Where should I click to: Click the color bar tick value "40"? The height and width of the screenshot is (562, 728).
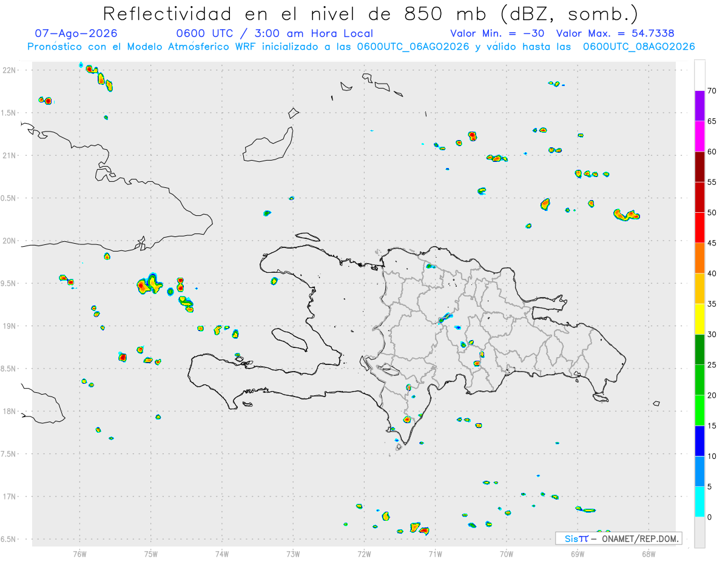pos(712,273)
